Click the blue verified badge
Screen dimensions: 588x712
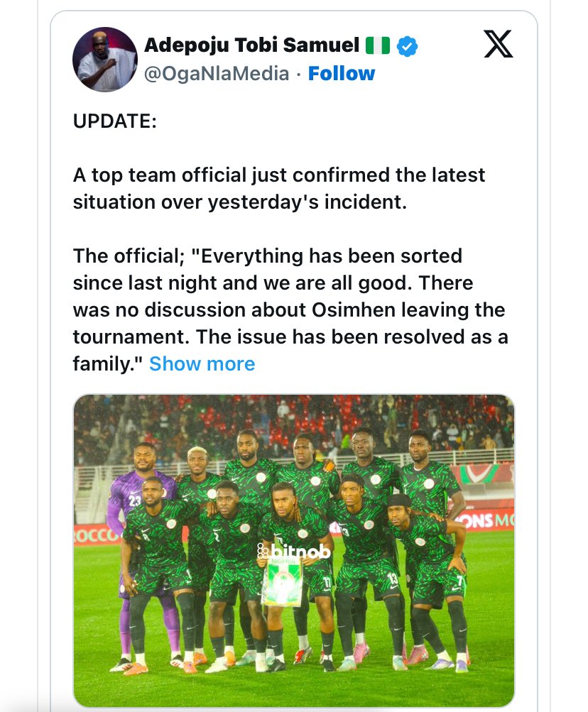click(x=407, y=47)
